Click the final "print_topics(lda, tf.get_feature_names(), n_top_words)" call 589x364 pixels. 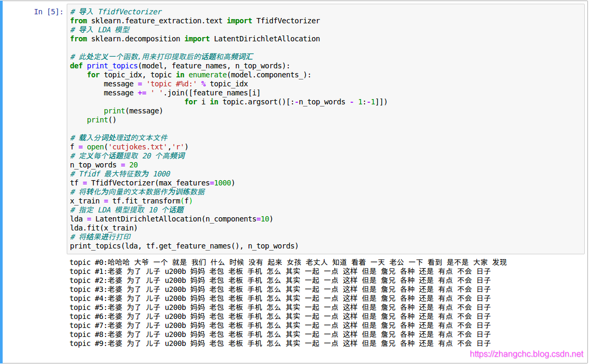184,246
